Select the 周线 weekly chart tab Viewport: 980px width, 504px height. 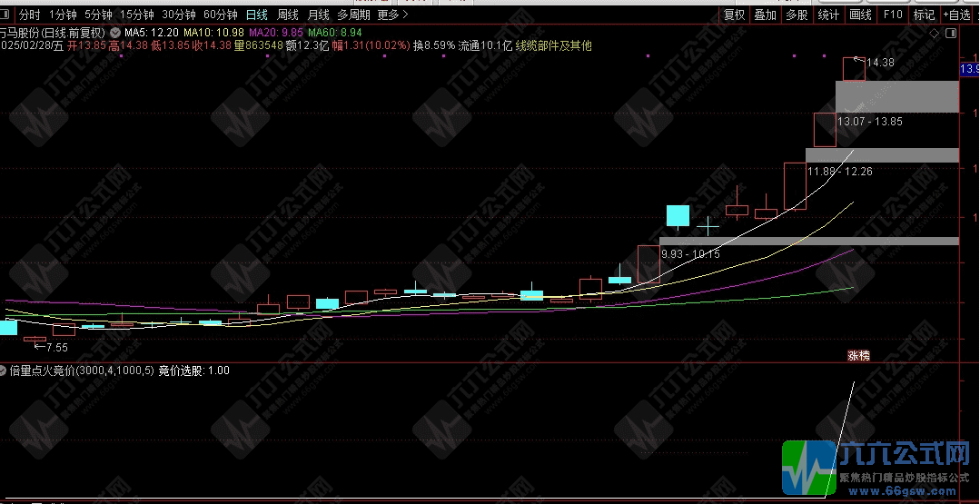tap(287, 15)
